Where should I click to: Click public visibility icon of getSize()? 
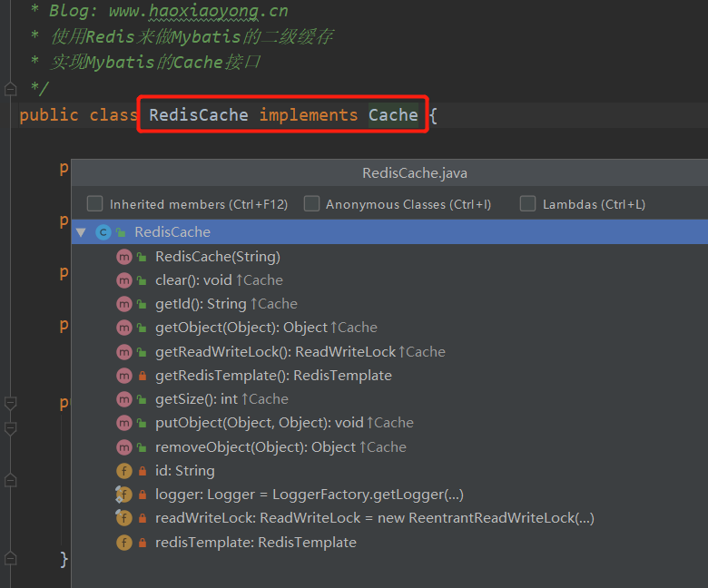click(142, 399)
